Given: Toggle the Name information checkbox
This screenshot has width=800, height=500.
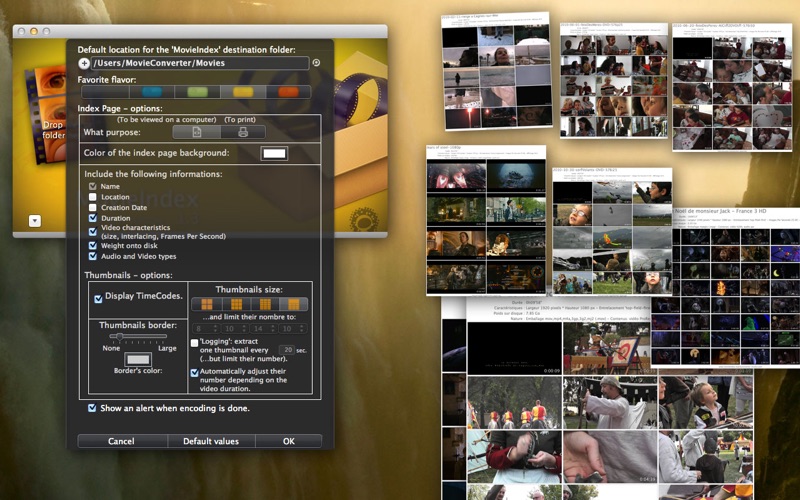Looking at the screenshot, I should pos(92,186).
